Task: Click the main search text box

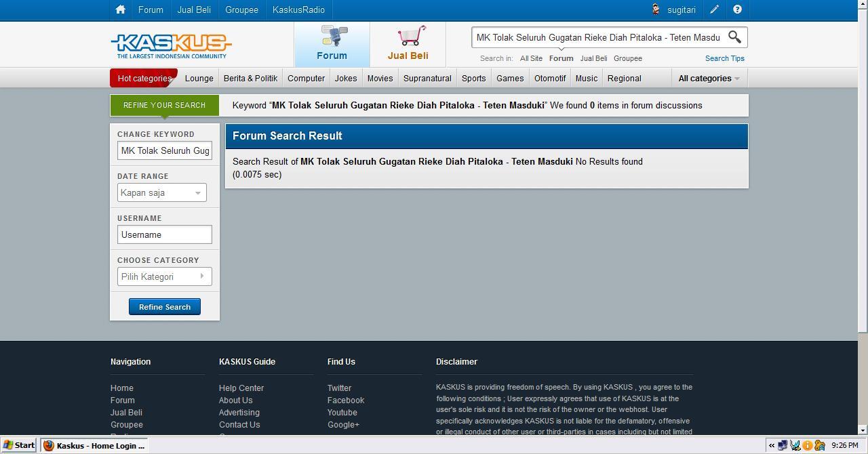Action: [598, 37]
